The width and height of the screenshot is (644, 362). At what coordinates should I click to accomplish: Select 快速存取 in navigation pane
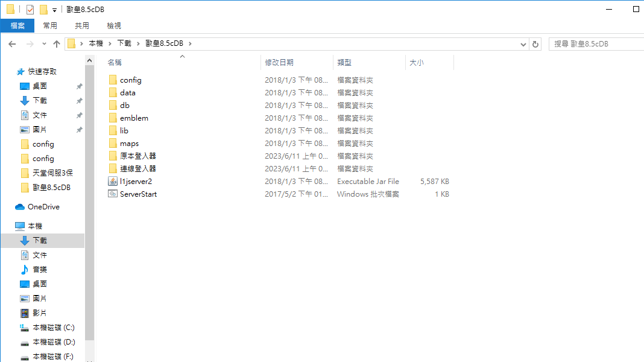[x=42, y=72]
